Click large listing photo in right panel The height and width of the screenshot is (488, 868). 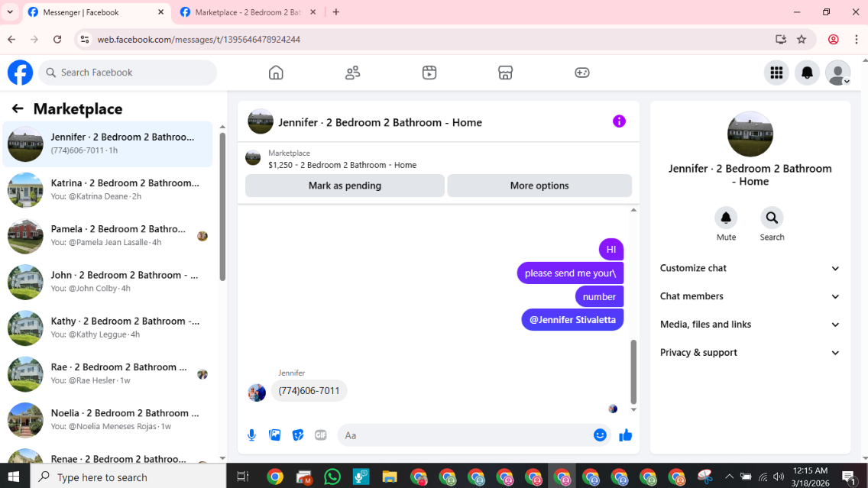pyautogui.click(x=750, y=134)
